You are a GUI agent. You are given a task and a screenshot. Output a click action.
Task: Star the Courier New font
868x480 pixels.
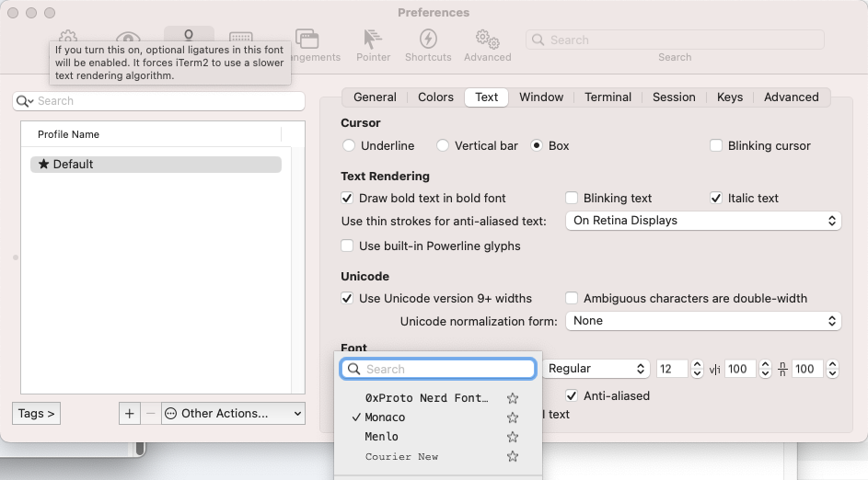tap(513, 457)
